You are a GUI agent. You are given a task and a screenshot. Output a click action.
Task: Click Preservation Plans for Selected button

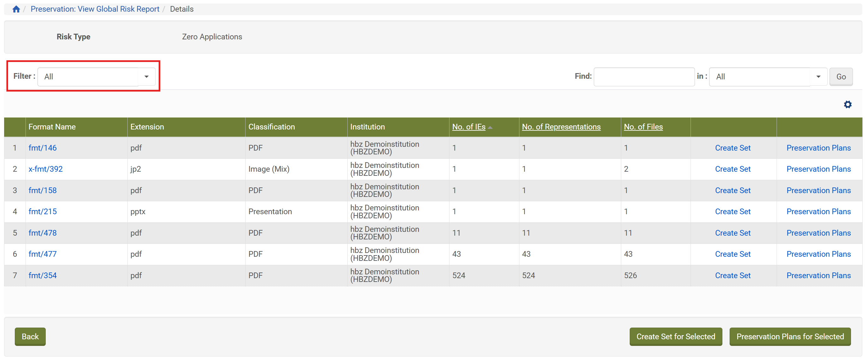[790, 336]
